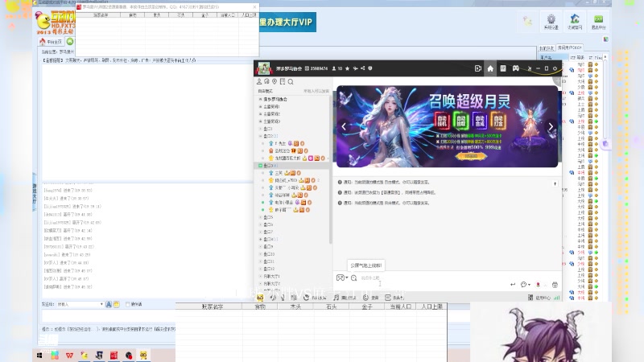Show the next banner with the right arrow
Screen dimensions: 644x362
click(x=551, y=126)
